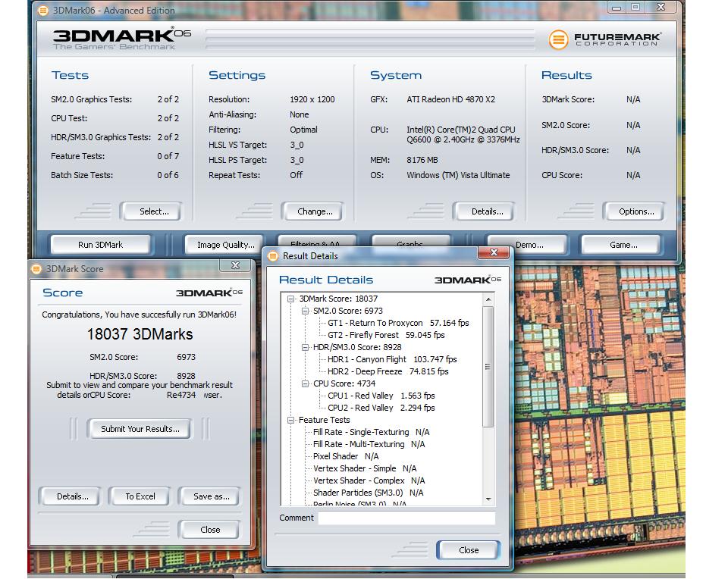Screen dimensions: 728x579
Task: Click the Anti-Aliasing value None
Action: [x=299, y=114]
